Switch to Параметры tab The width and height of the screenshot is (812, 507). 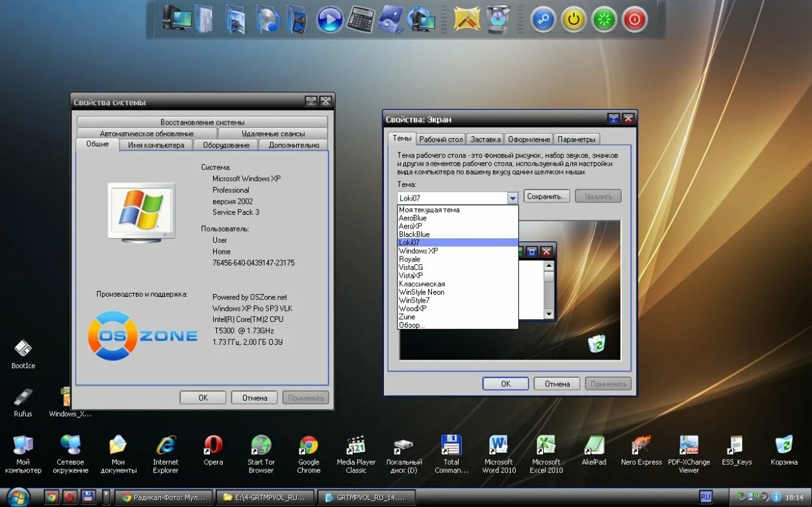click(576, 139)
